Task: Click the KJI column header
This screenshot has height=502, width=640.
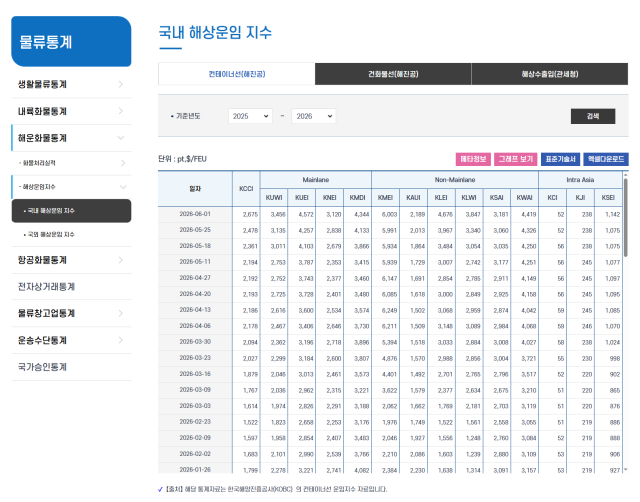Action: [x=580, y=198]
